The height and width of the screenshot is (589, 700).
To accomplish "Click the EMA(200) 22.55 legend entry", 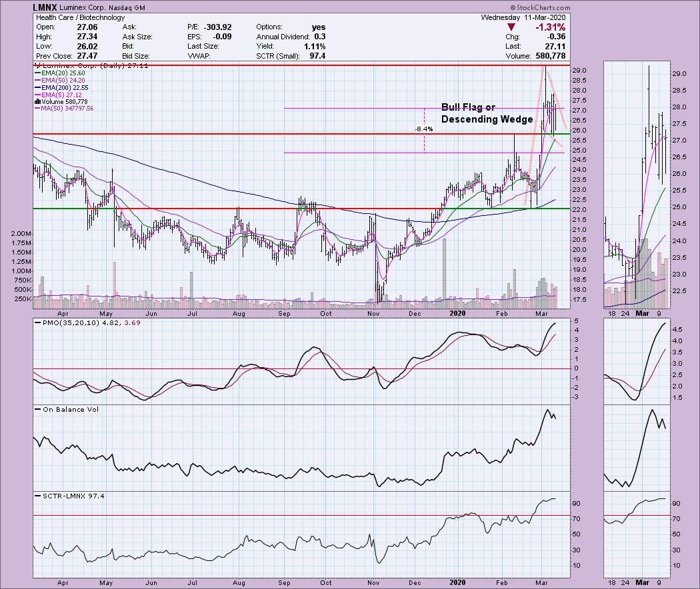I will 61,88.
